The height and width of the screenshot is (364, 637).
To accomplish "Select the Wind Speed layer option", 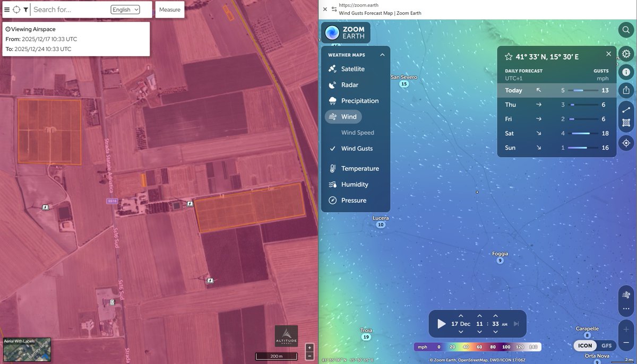I will tap(357, 133).
